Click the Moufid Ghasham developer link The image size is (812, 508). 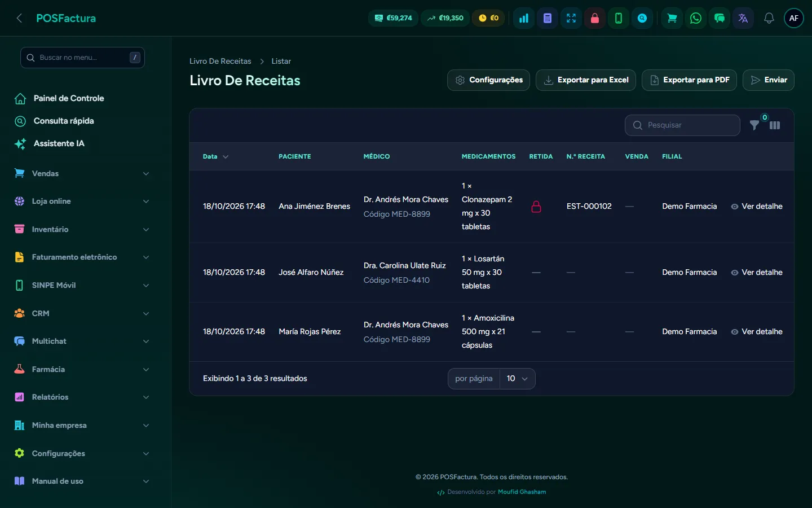pos(522,492)
